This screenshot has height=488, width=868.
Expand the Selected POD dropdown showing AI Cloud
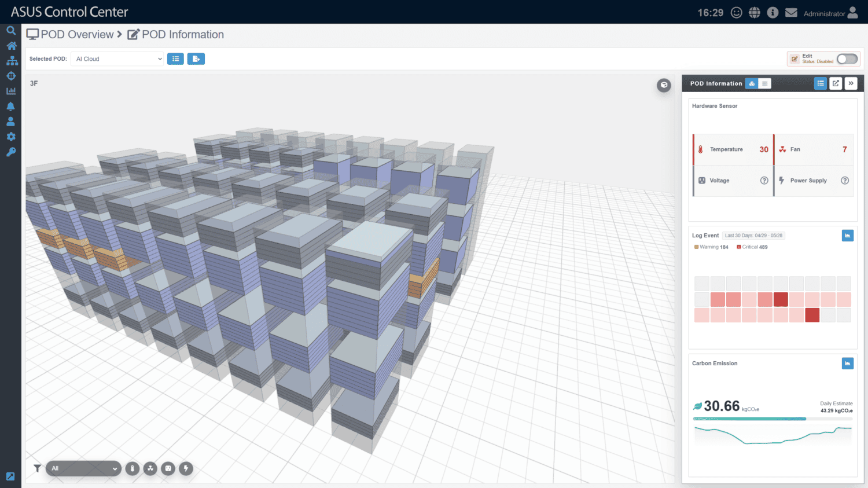pyautogui.click(x=117, y=59)
